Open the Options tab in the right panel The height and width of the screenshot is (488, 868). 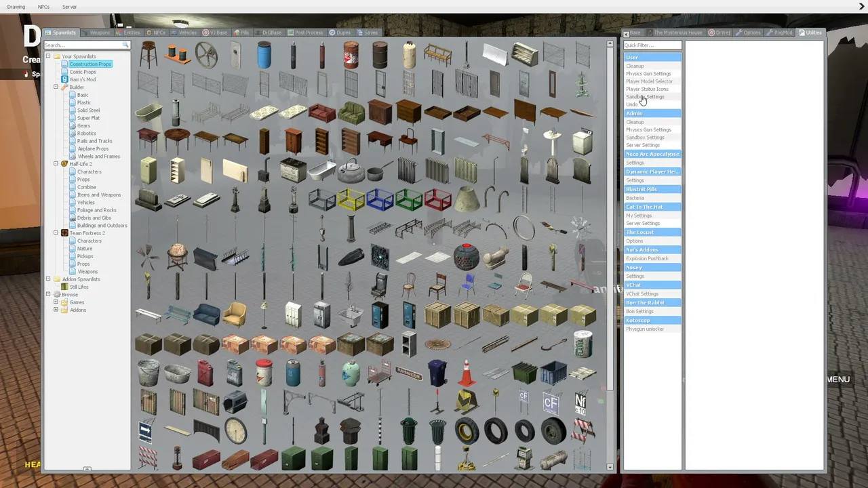[749, 33]
